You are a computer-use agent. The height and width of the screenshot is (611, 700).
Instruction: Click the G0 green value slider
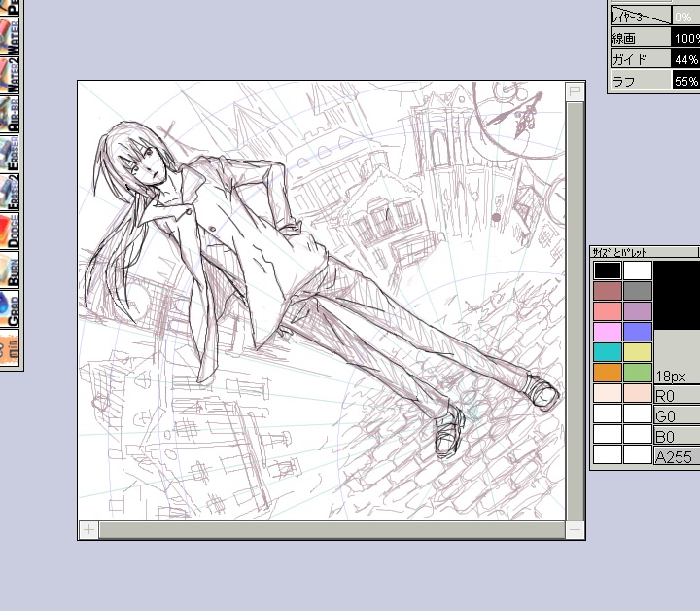[x=677, y=415]
